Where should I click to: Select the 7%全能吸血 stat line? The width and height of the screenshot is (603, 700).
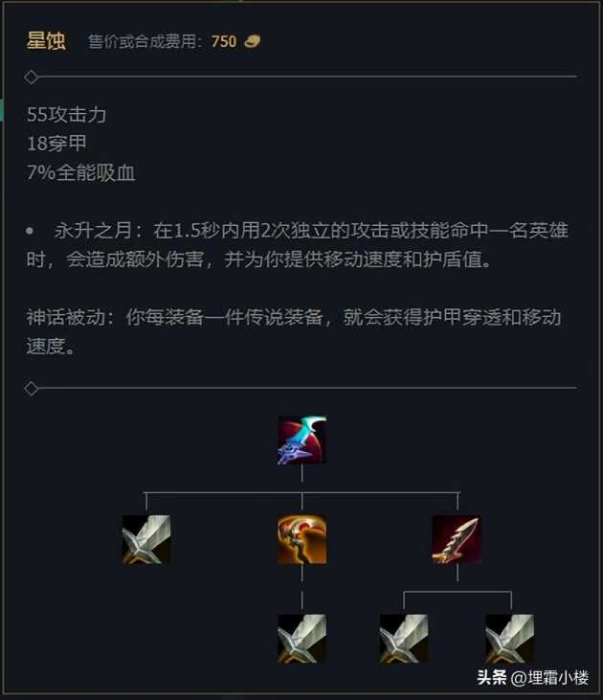81,172
